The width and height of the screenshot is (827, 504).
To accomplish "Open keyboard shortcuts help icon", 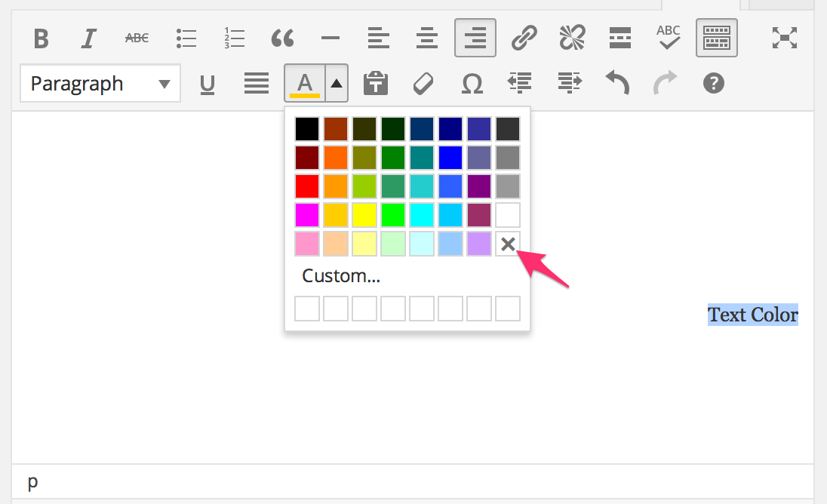I will click(713, 83).
